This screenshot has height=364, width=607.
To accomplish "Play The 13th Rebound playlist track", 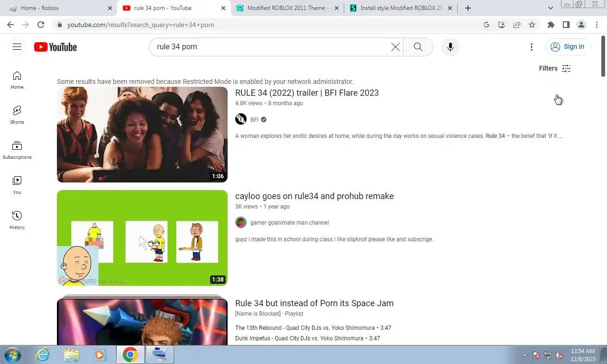I will [x=313, y=328].
